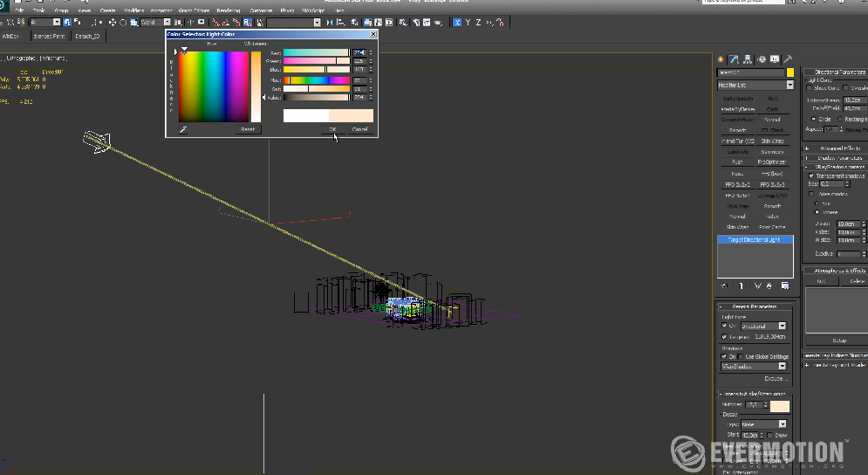Image resolution: width=868 pixels, height=475 pixels.
Task: Open the Hierarchy command panel tab
Action: tap(748, 59)
